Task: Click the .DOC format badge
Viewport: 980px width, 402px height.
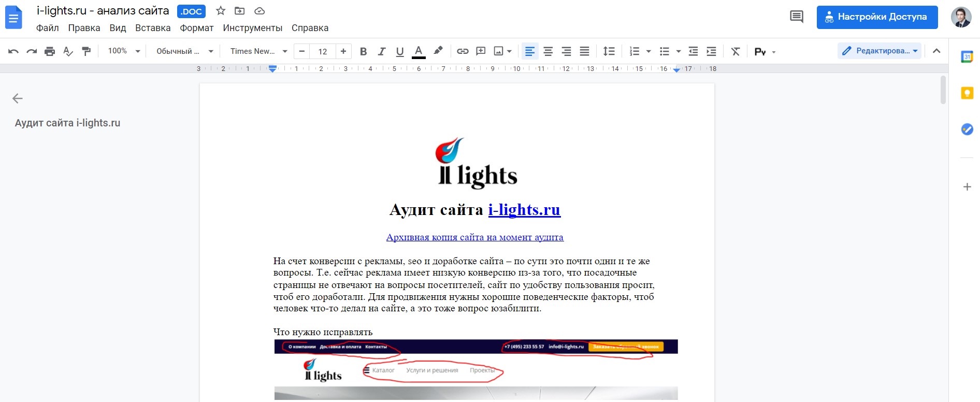Action: coord(191,11)
